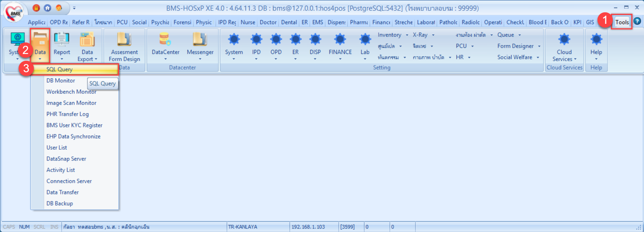Switch to the PCU ribbon tab
Image resolution: width=644 pixels, height=232 pixels.
pos(122,22)
